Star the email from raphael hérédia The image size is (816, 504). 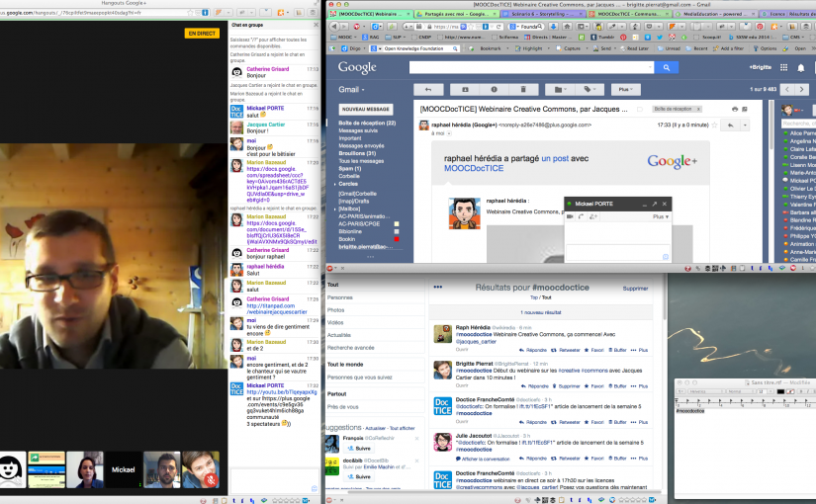tap(714, 125)
